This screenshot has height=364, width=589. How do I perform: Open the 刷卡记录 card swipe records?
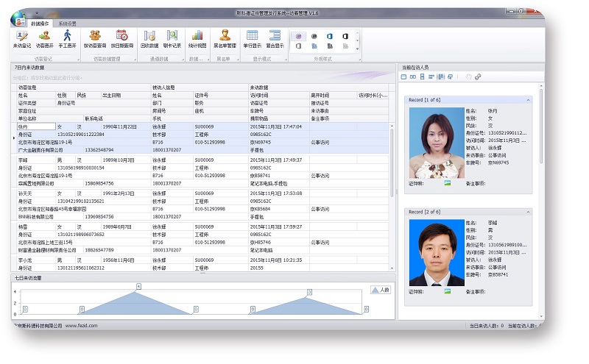172,40
